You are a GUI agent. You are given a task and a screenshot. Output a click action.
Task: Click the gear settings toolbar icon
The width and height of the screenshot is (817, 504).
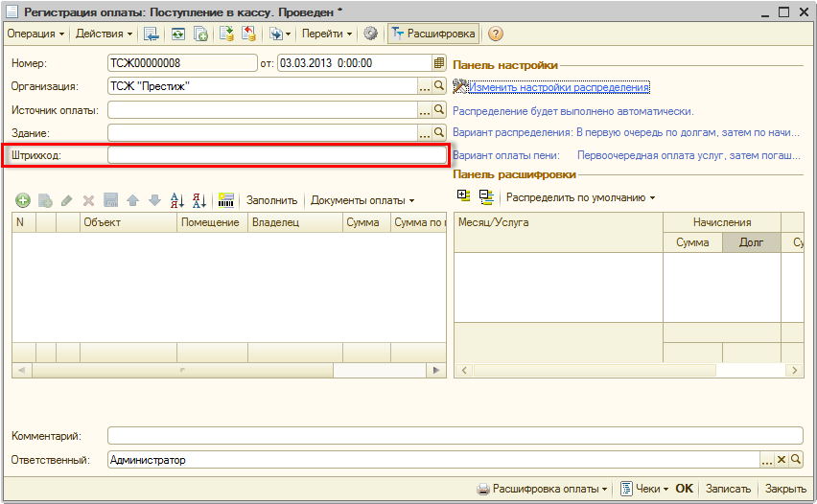pyautogui.click(x=370, y=34)
